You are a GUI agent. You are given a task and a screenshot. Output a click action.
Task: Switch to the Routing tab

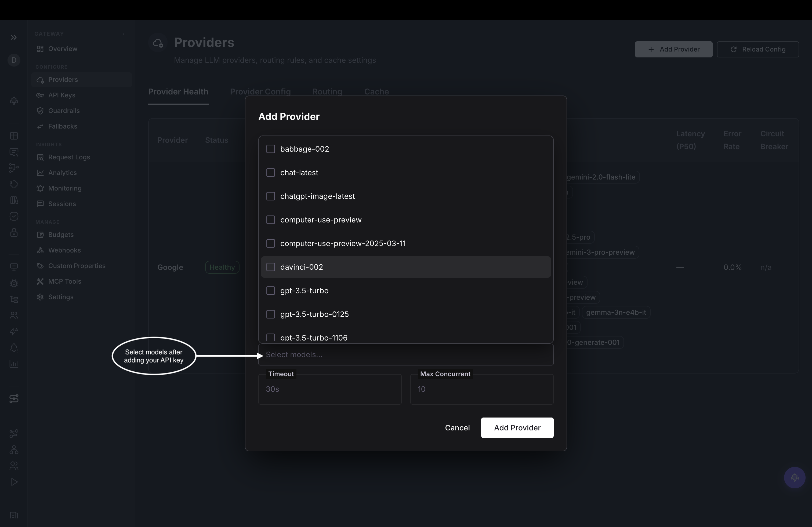point(327,92)
